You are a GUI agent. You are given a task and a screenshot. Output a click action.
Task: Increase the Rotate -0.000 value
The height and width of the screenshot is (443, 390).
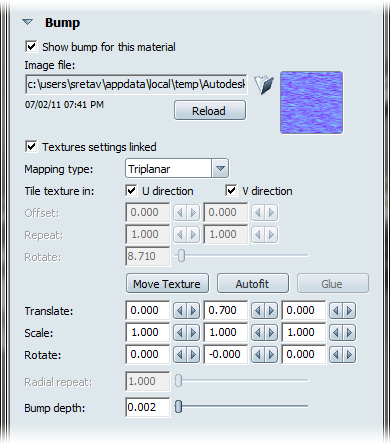coord(271,355)
